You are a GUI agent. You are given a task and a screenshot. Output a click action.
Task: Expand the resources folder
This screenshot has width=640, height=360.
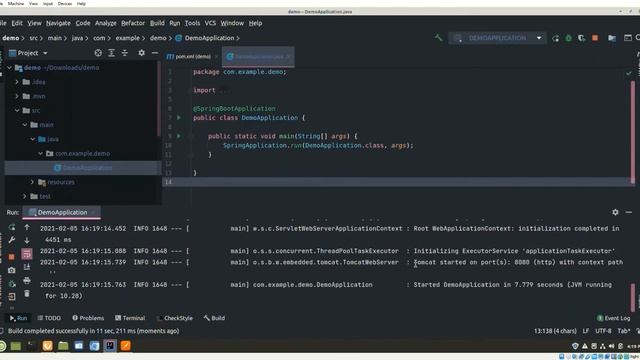tap(33, 182)
